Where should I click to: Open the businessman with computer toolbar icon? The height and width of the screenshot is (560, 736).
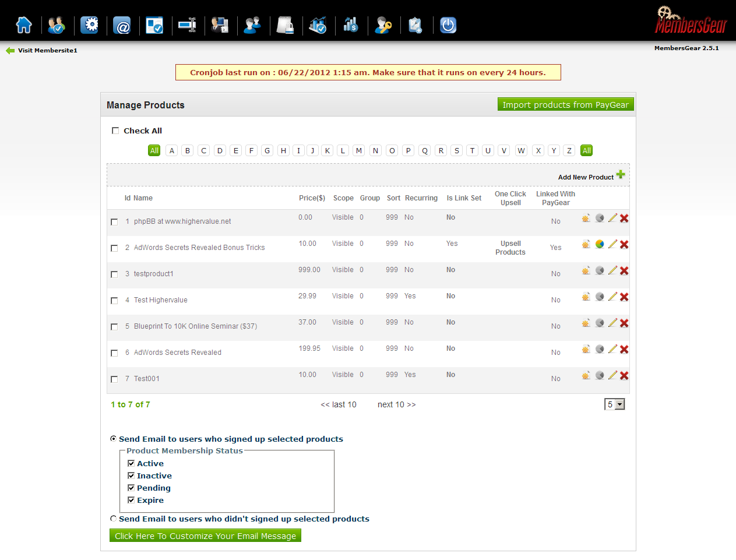pos(220,25)
